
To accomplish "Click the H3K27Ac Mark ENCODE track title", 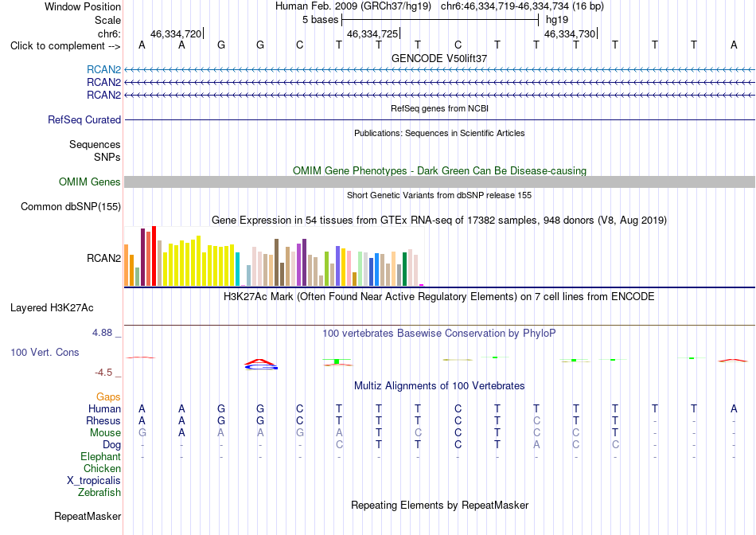I will (x=439, y=297).
